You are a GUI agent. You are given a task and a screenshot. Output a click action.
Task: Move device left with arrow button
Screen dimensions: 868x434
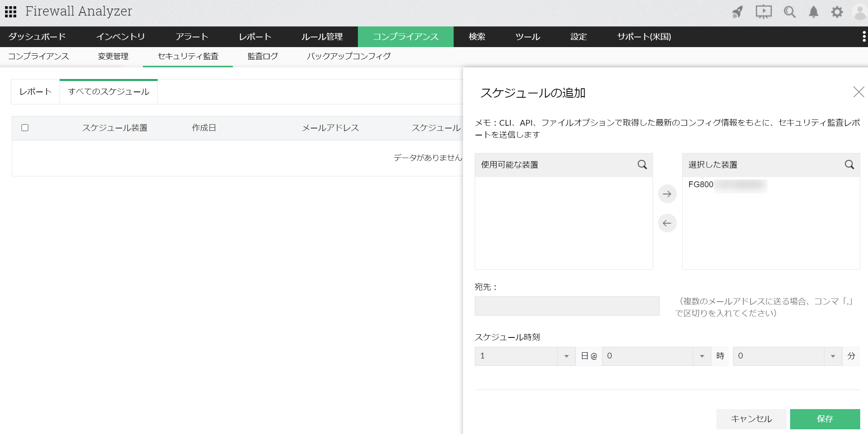pyautogui.click(x=667, y=223)
